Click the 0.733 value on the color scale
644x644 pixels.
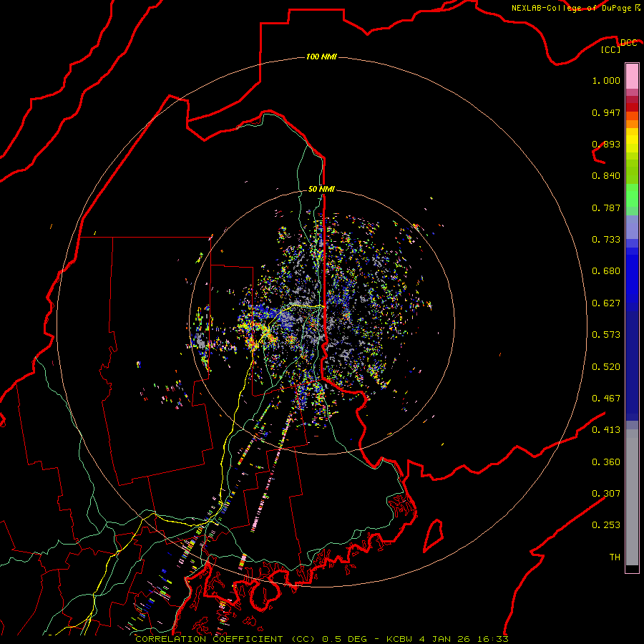click(606, 240)
